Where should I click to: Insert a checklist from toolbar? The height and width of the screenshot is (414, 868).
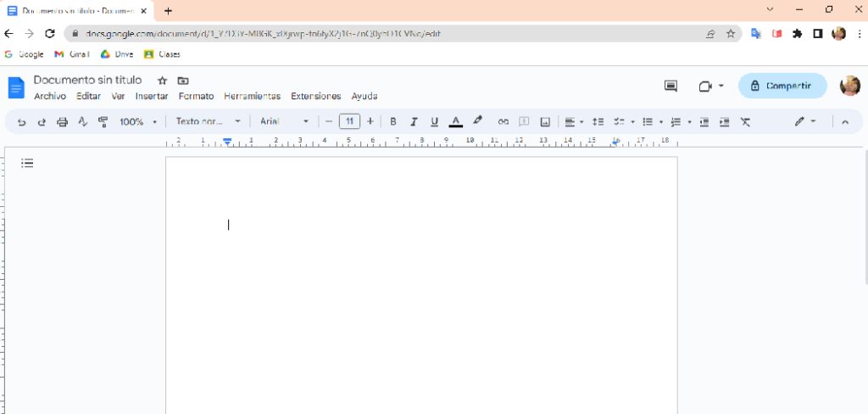point(618,122)
